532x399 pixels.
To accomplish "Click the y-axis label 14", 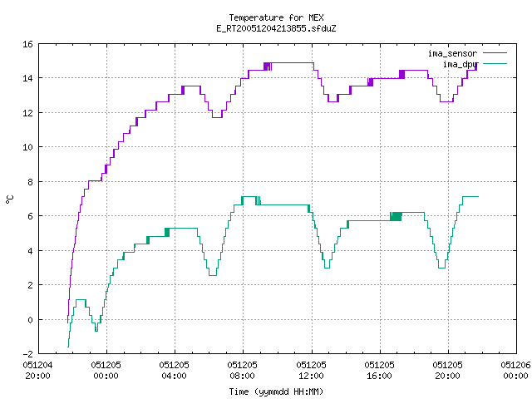I will pos(27,78).
